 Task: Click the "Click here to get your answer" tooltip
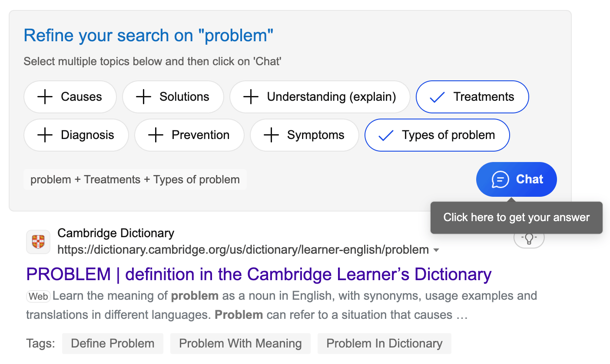(x=516, y=218)
